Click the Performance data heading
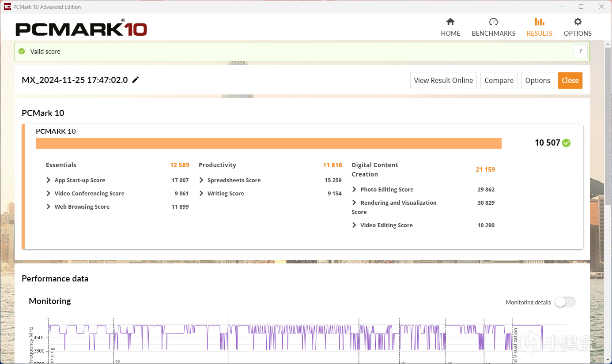This screenshot has height=364, width=612. [x=55, y=278]
